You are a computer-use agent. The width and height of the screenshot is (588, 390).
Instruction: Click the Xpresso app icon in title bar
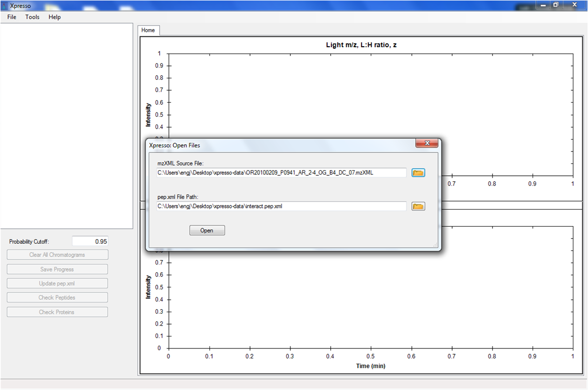[5, 5]
